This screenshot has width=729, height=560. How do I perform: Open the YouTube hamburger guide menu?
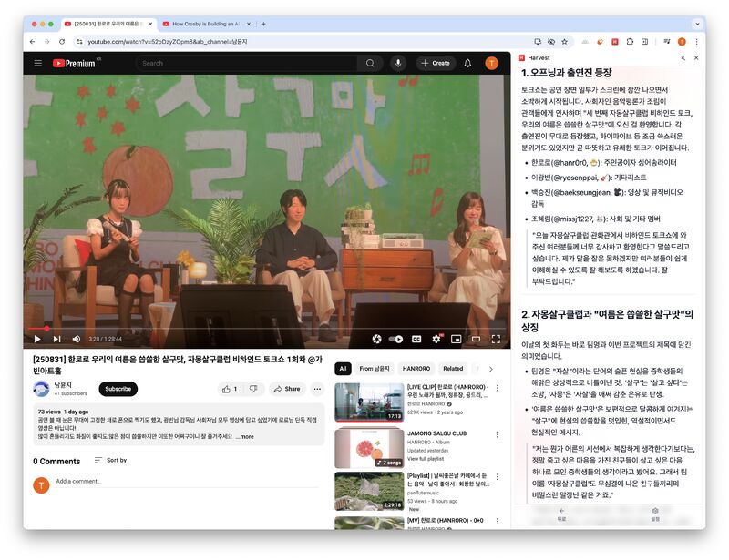[37, 63]
